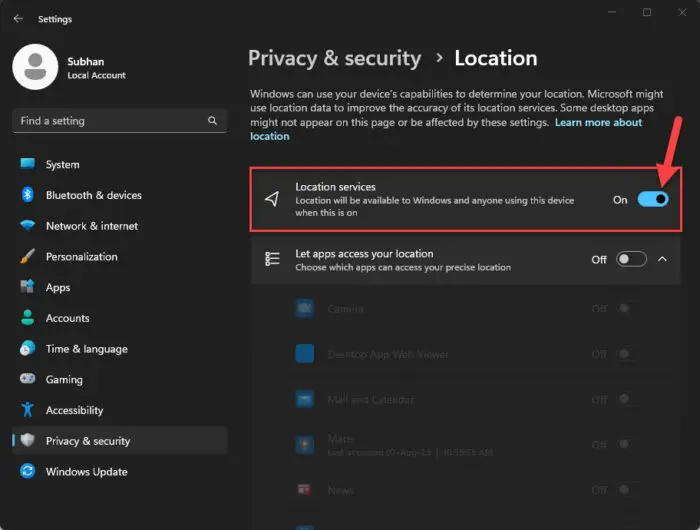Maximize the Settings window

tap(647, 12)
